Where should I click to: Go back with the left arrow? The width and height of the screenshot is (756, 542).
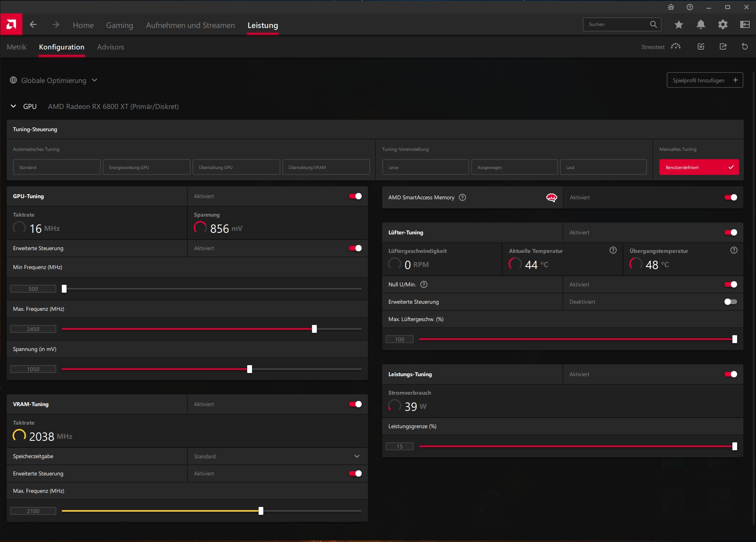[x=33, y=25]
